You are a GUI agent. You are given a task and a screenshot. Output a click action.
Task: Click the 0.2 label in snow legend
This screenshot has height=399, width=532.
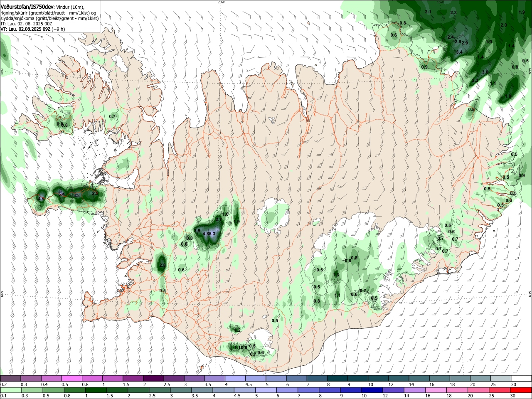[x=3, y=384]
